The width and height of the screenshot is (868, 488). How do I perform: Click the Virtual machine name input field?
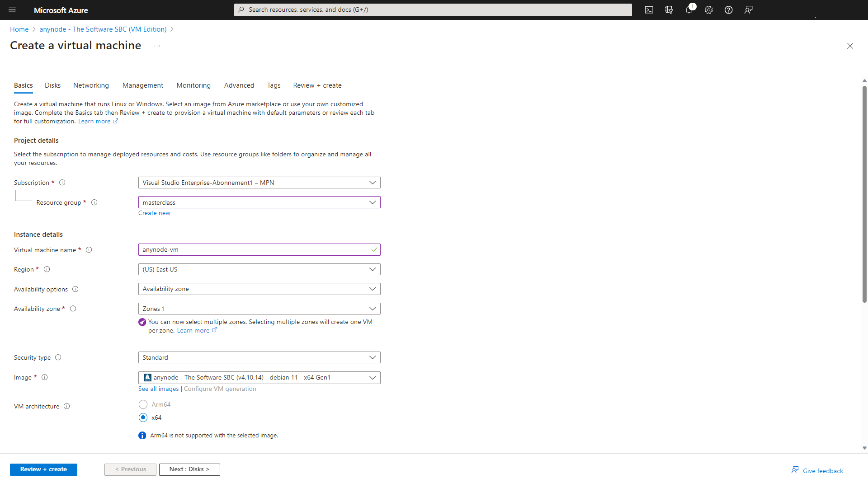point(259,249)
